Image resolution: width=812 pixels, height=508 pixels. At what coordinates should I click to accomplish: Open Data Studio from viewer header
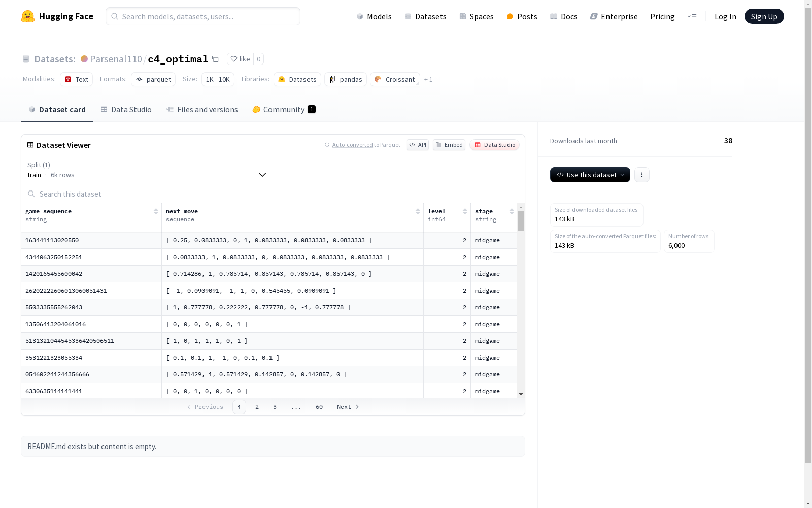point(495,145)
